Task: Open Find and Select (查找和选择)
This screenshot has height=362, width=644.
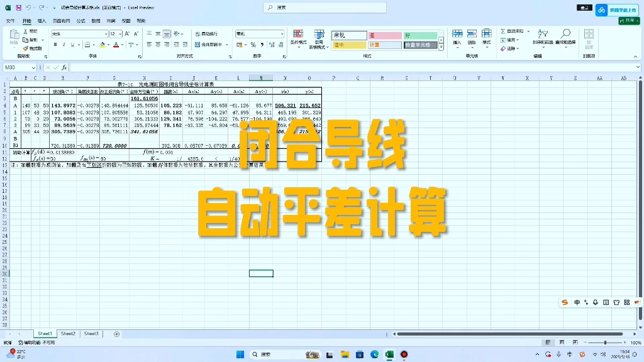Action: (565, 38)
